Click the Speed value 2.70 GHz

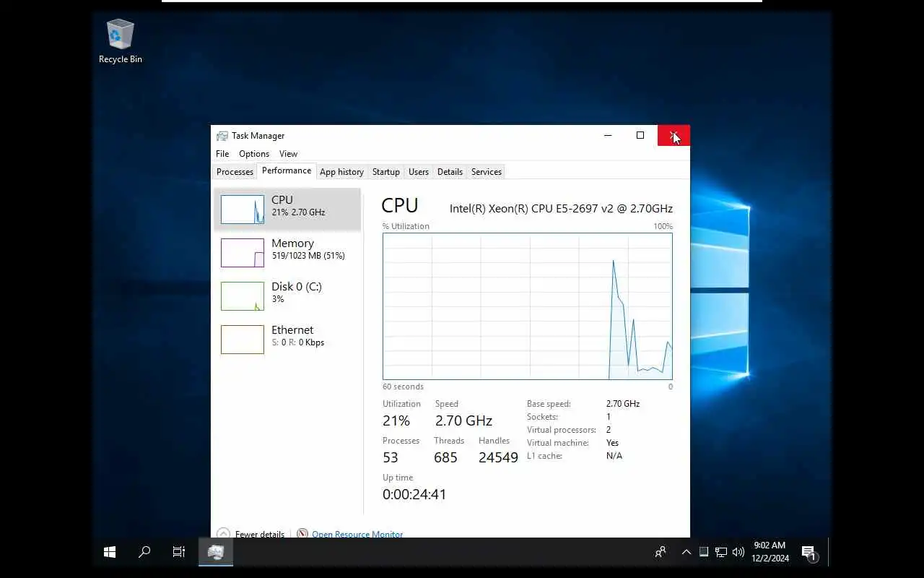point(463,420)
